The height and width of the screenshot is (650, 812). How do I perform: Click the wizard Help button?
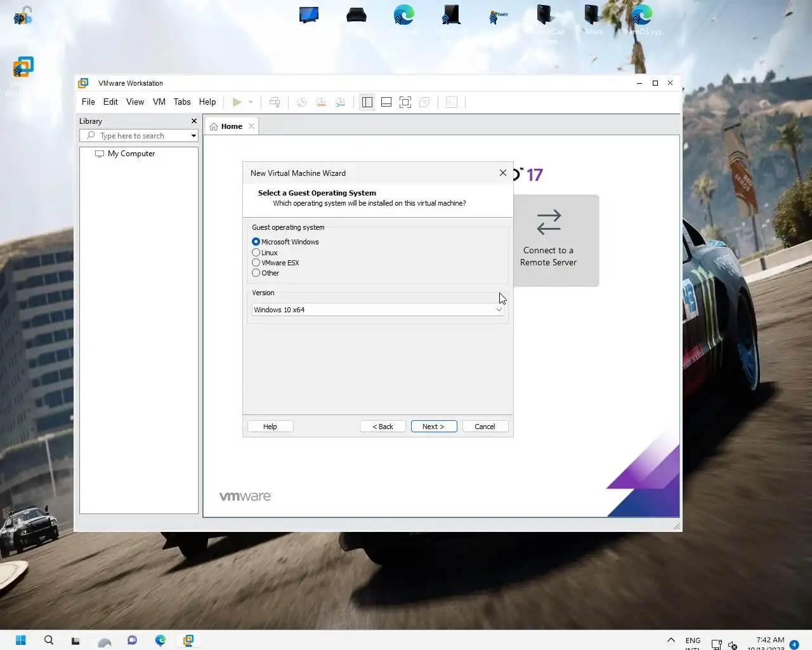click(x=270, y=427)
